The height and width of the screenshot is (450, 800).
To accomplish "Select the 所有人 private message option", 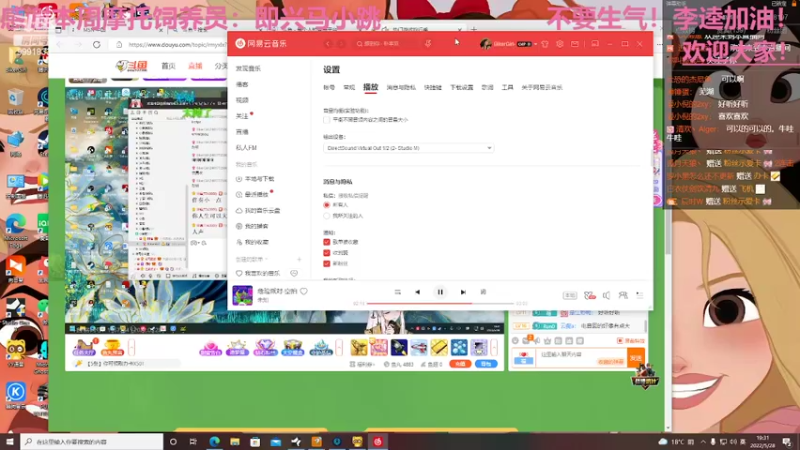I will click(327, 205).
